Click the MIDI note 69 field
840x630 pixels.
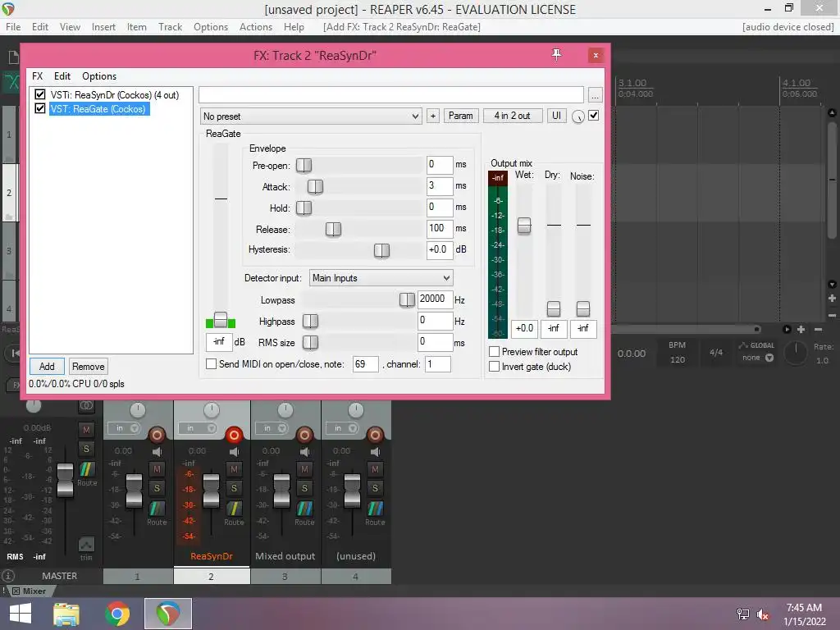[365, 364]
